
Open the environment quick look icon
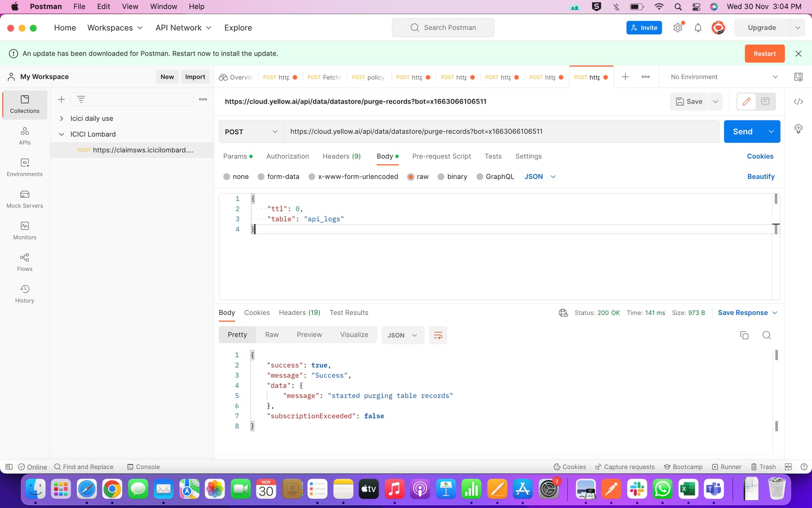[798, 77]
